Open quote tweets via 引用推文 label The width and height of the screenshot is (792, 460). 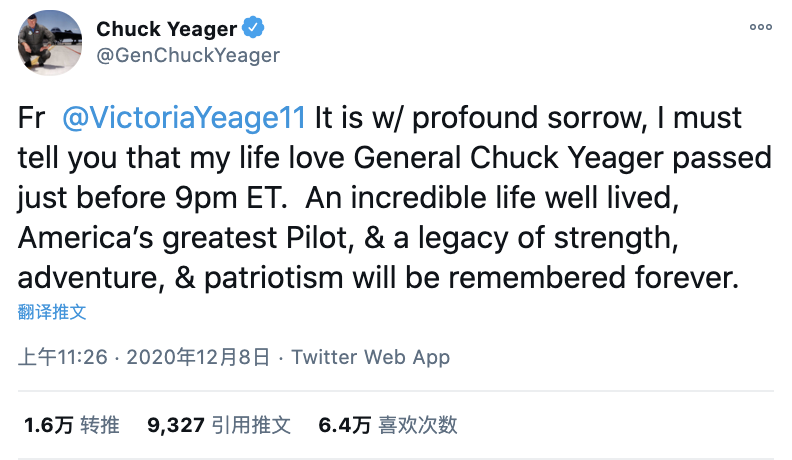[251, 425]
